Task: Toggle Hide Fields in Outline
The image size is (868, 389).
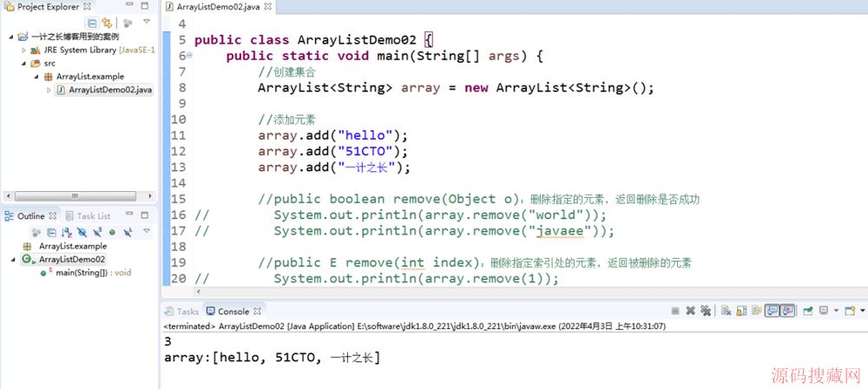Action: pyautogui.click(x=82, y=232)
